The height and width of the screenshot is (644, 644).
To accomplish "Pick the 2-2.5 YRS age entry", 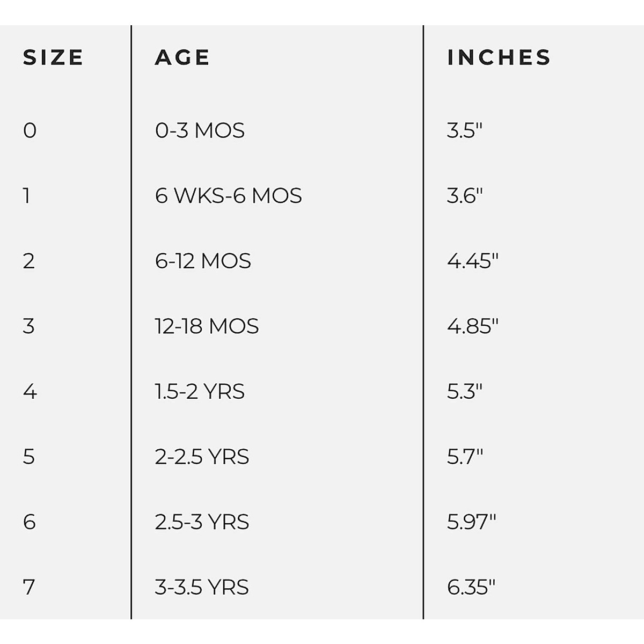I will click(202, 457).
